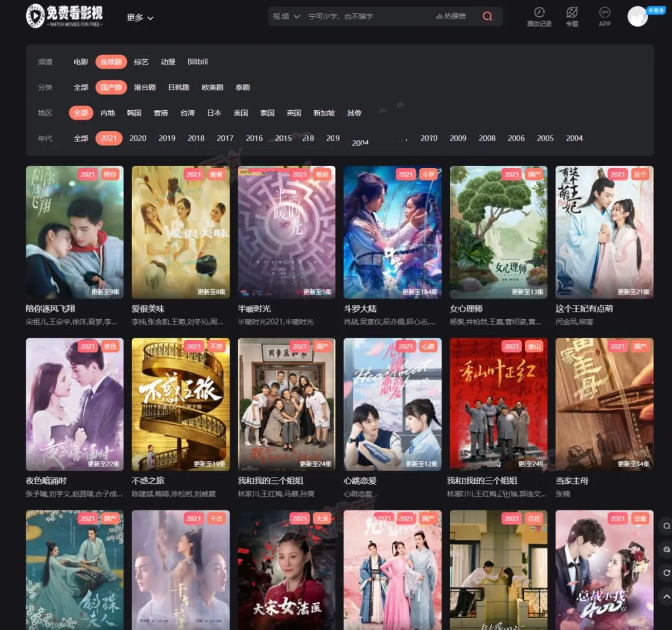Choose 全部 in the 分类 row
Image resolution: width=672 pixels, height=630 pixels.
[80, 87]
